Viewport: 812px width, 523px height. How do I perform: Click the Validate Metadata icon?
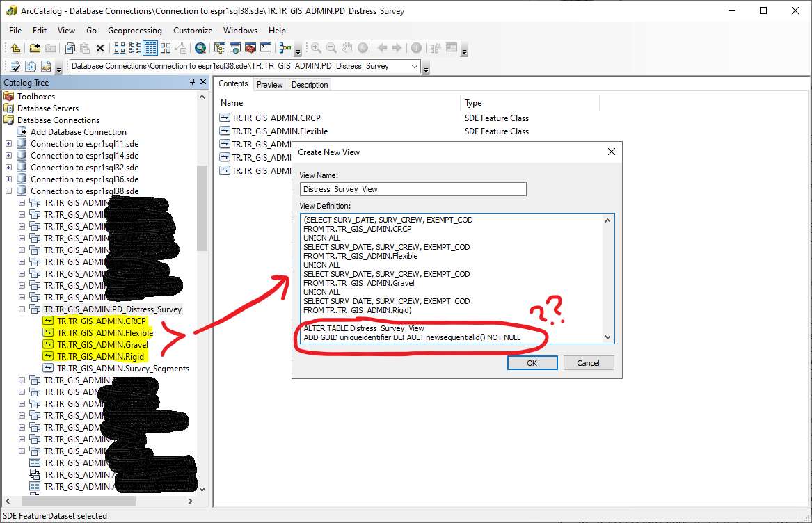(15, 66)
